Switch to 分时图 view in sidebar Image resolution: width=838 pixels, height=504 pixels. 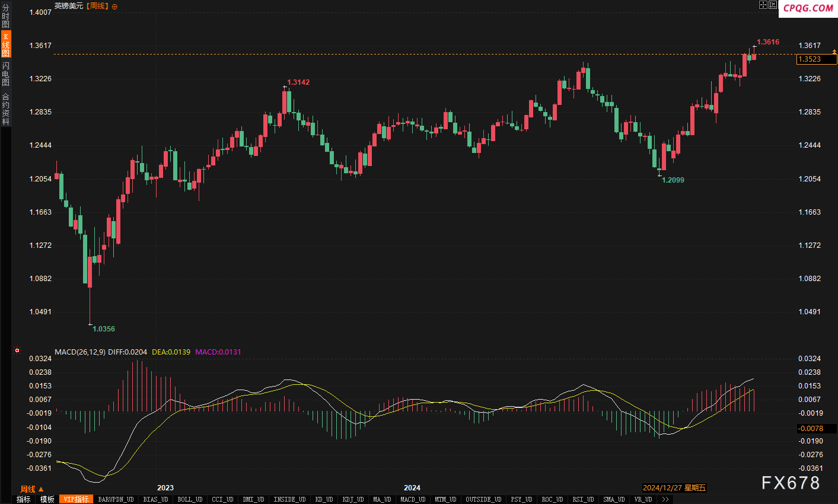(6, 17)
